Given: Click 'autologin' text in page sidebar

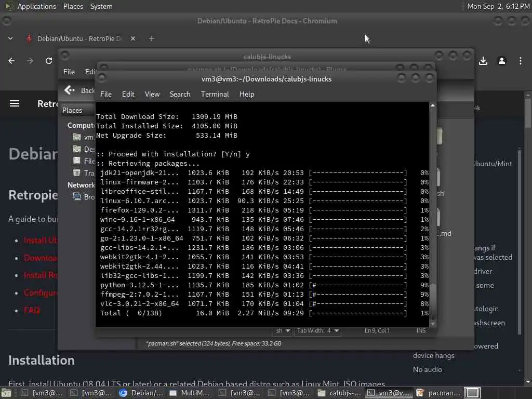Looking at the screenshot, I should 486,309.
